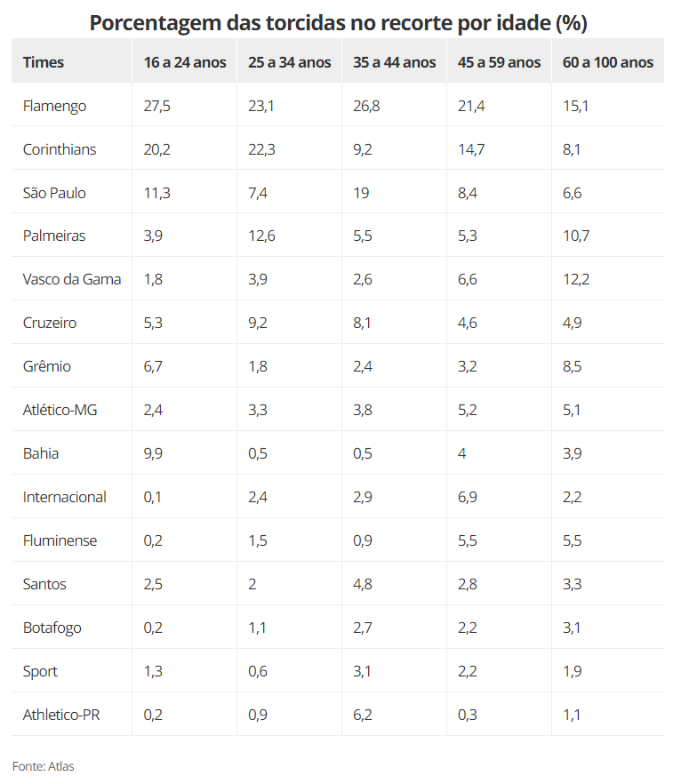Click the '60 a 100 anos' column header
This screenshot has width=681, height=784.
tap(608, 62)
